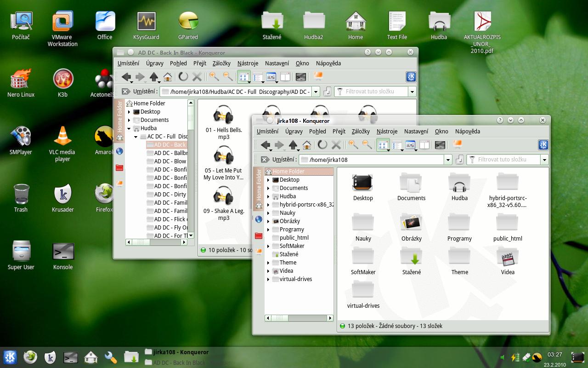Collapse Hudba node in AD DC window tree
588x368 pixels.
(129, 128)
